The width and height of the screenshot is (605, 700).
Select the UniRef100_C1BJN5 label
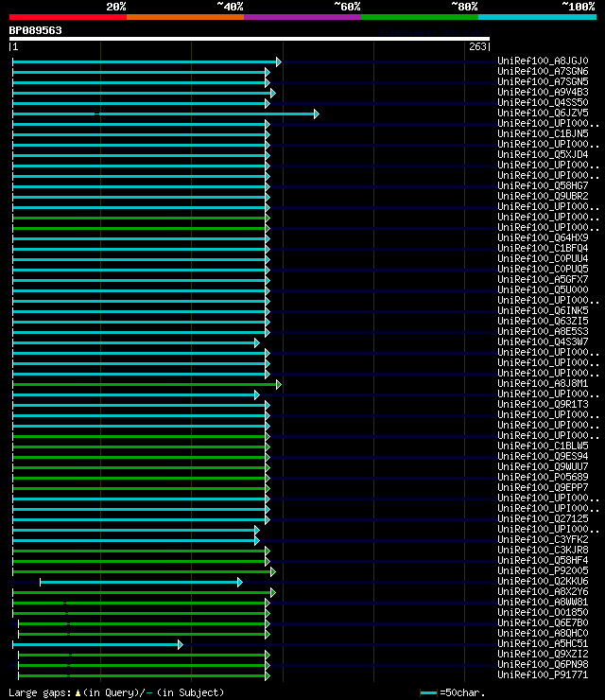pyautogui.click(x=543, y=133)
